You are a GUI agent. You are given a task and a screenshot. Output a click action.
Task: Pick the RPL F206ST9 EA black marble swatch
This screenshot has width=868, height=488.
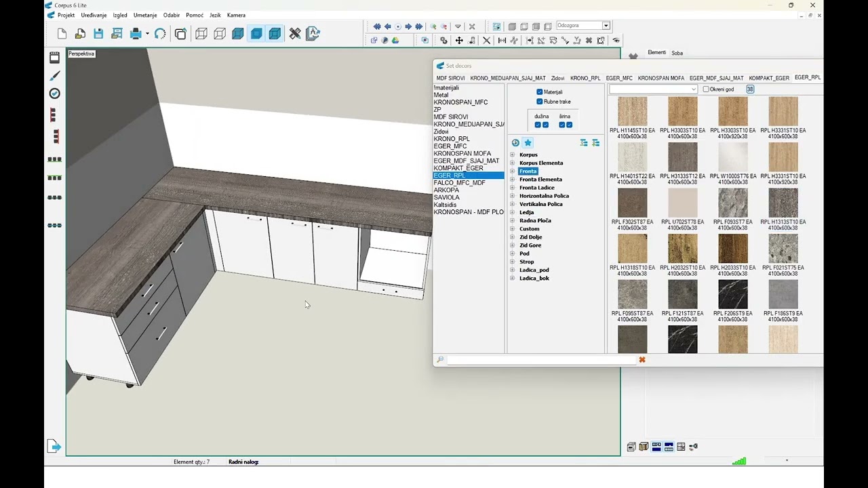point(733,294)
